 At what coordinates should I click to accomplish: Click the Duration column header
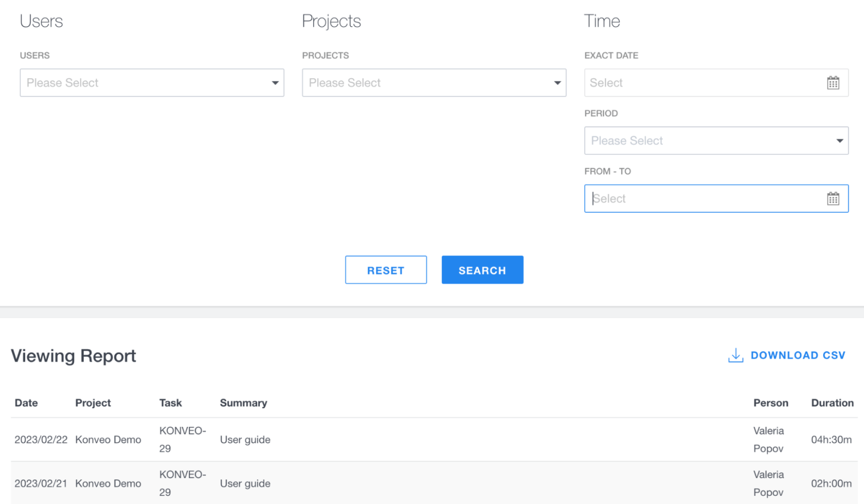[832, 403]
